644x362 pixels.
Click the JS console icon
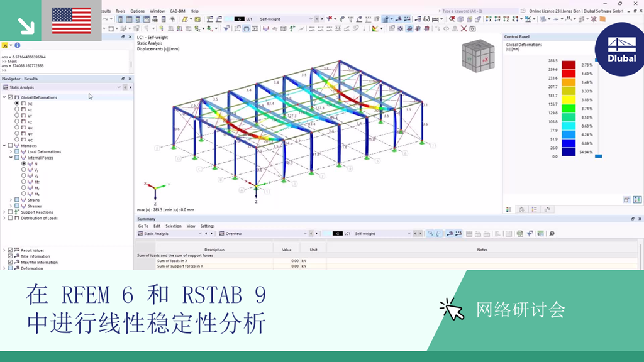coord(5,45)
